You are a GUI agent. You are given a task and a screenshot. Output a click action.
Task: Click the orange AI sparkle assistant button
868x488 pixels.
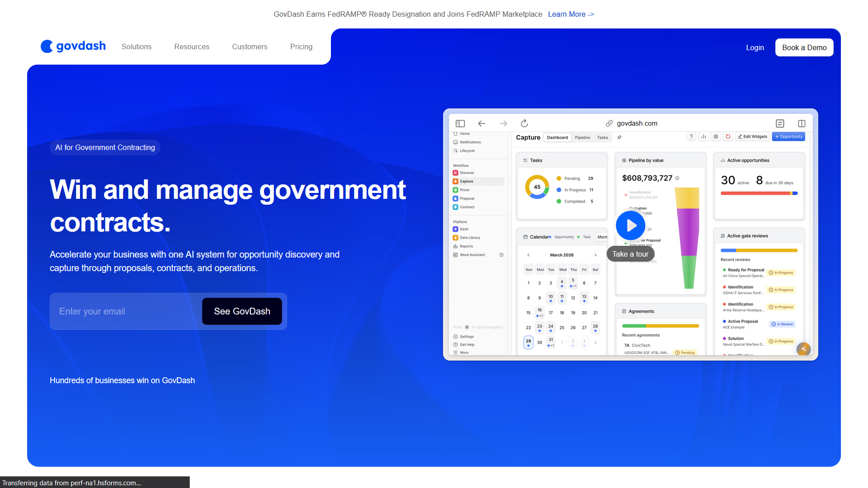click(x=803, y=349)
